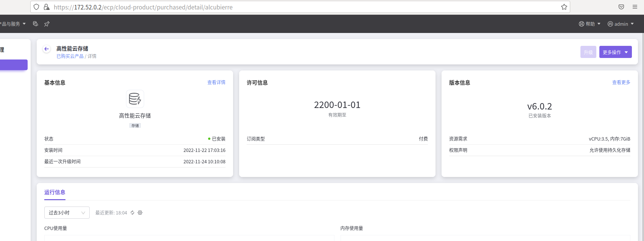Bookmark this page with the star icon

point(564,7)
